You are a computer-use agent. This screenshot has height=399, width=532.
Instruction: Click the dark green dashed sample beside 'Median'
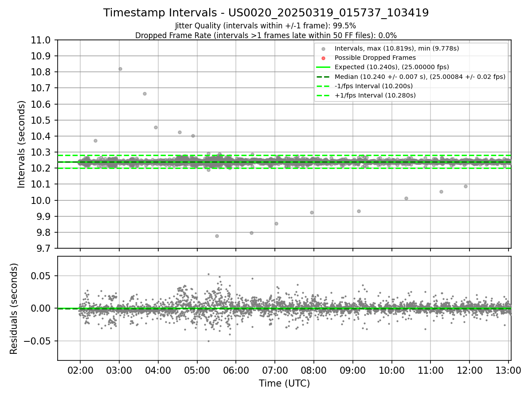[x=324, y=77]
